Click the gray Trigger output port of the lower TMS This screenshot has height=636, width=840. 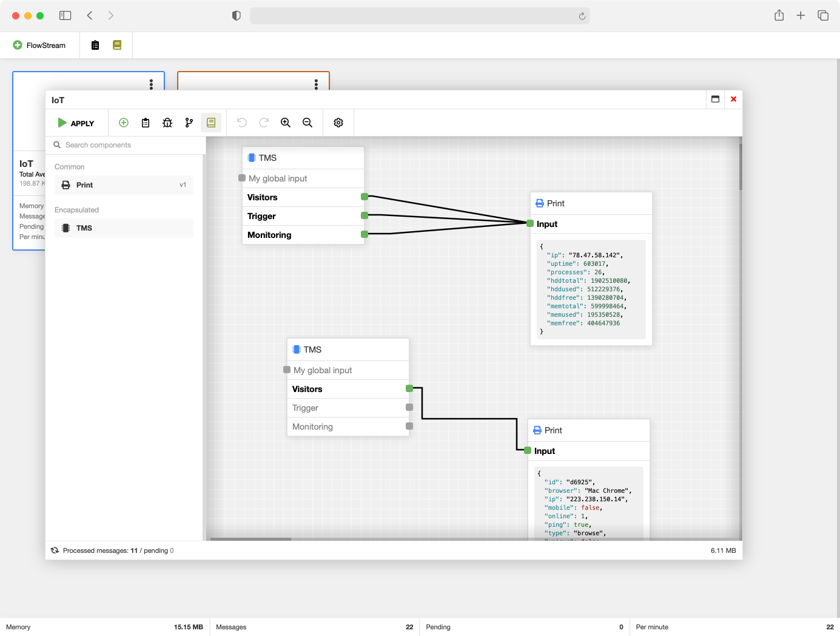[x=409, y=407]
